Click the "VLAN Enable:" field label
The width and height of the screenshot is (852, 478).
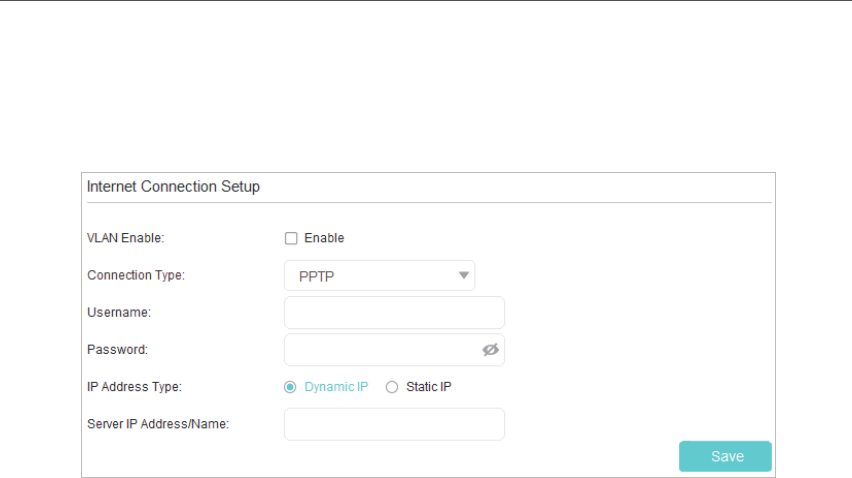point(126,238)
